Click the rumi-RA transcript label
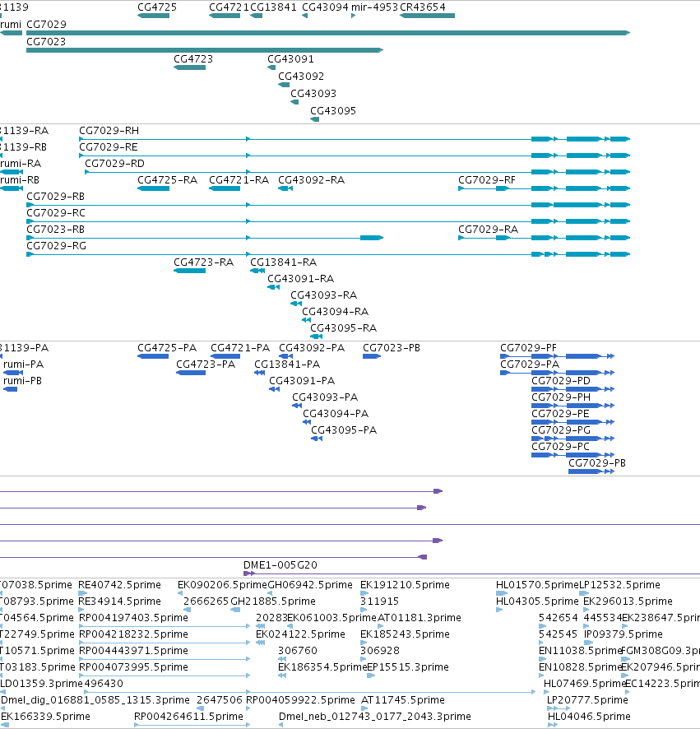 coord(21,164)
